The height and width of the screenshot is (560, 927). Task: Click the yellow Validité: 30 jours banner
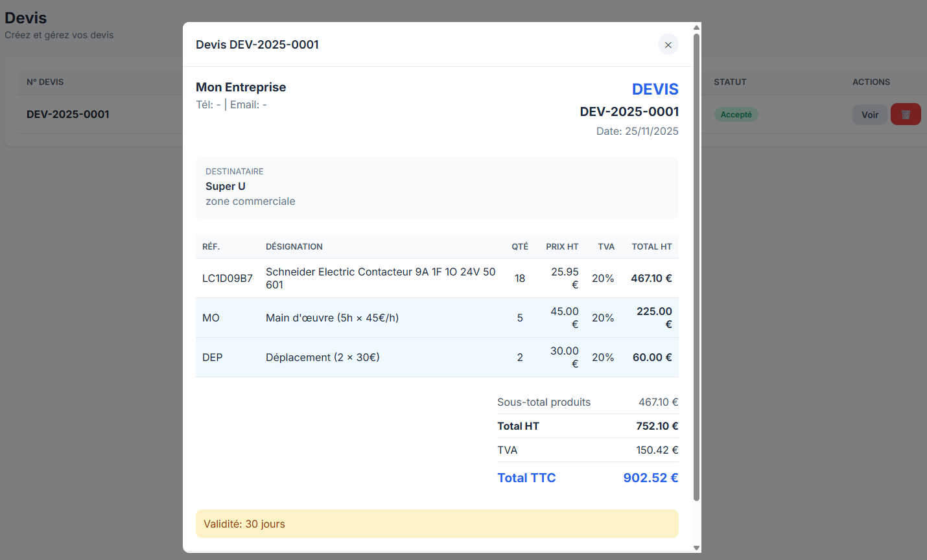click(x=437, y=524)
